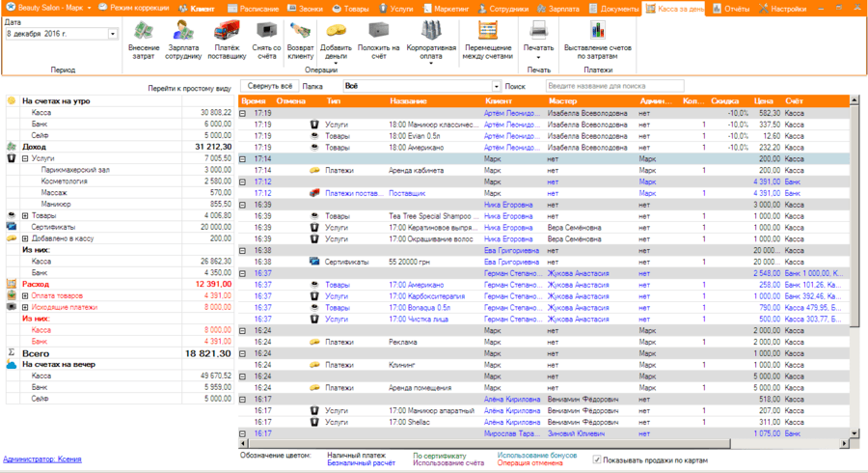Switch to the Звонки tab

(x=306, y=9)
